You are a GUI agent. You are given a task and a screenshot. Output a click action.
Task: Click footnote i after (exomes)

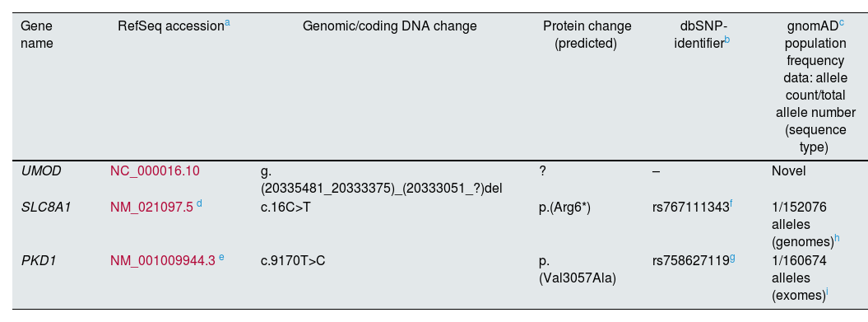click(827, 292)
